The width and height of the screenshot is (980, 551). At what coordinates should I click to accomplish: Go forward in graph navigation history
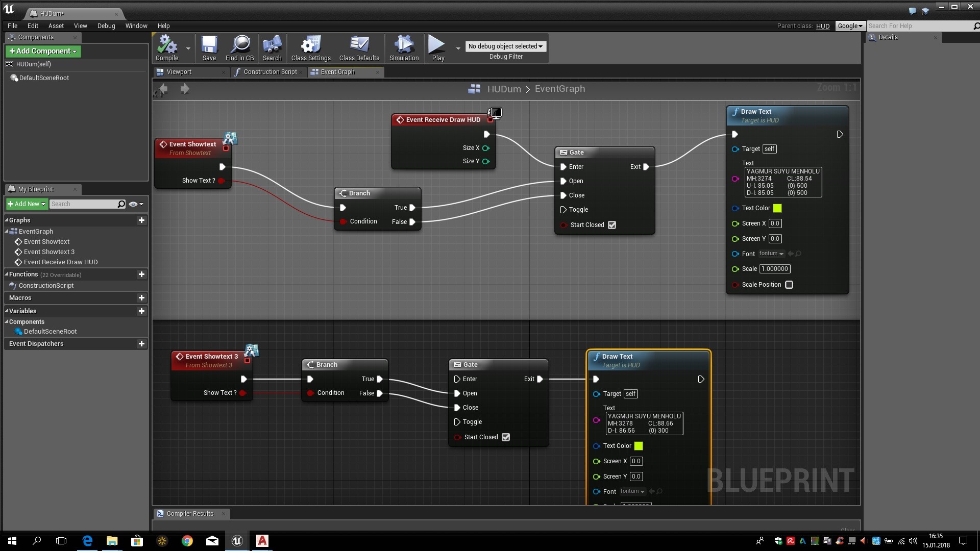tap(185, 89)
